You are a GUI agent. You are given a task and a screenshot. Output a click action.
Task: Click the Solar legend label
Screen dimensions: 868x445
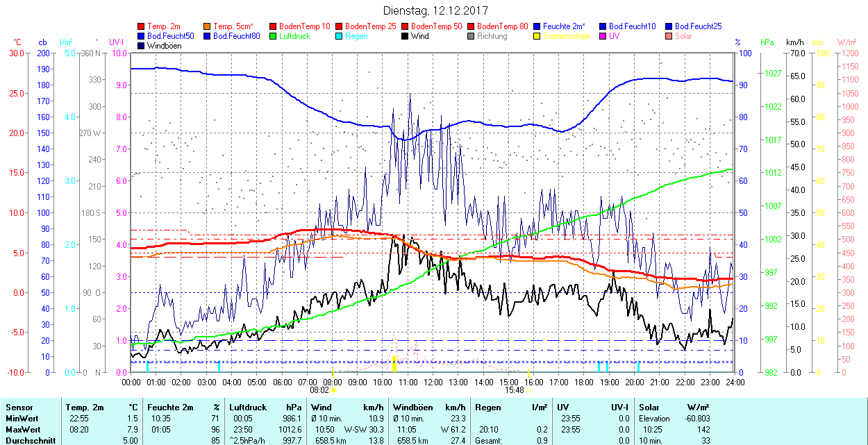[x=683, y=36]
